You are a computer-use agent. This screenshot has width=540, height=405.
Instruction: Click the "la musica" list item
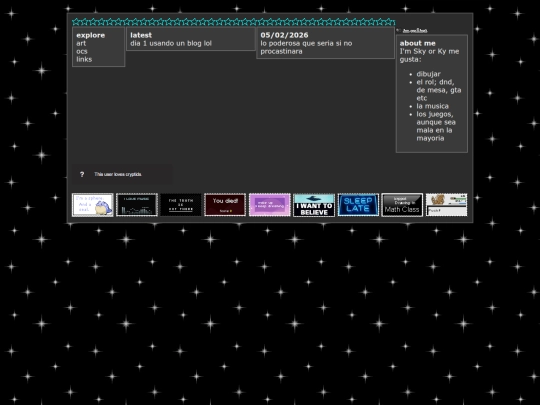pyautogui.click(x=433, y=106)
